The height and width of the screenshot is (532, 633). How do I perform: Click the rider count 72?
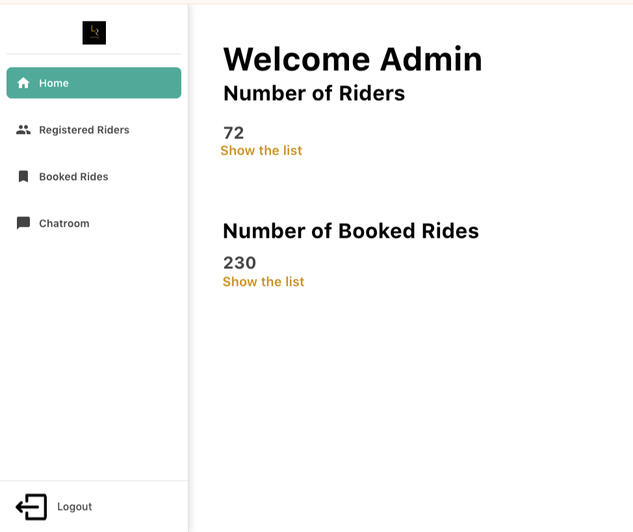[x=234, y=133]
